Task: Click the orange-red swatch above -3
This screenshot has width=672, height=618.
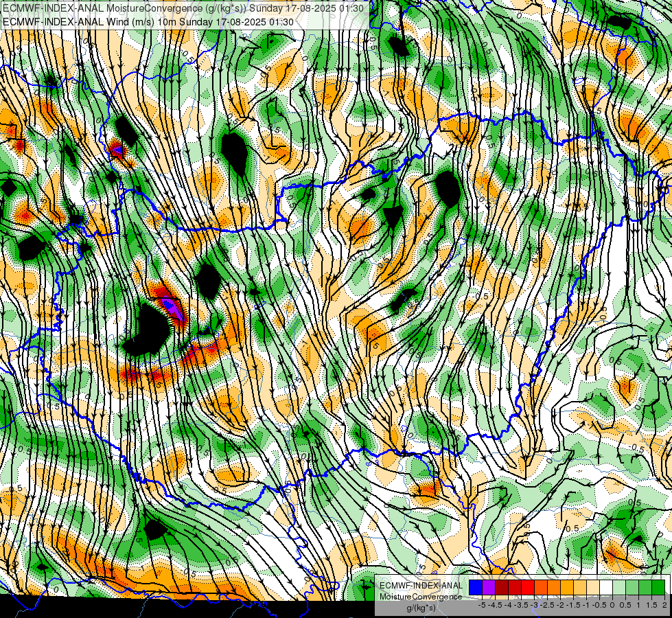Action: point(541,588)
